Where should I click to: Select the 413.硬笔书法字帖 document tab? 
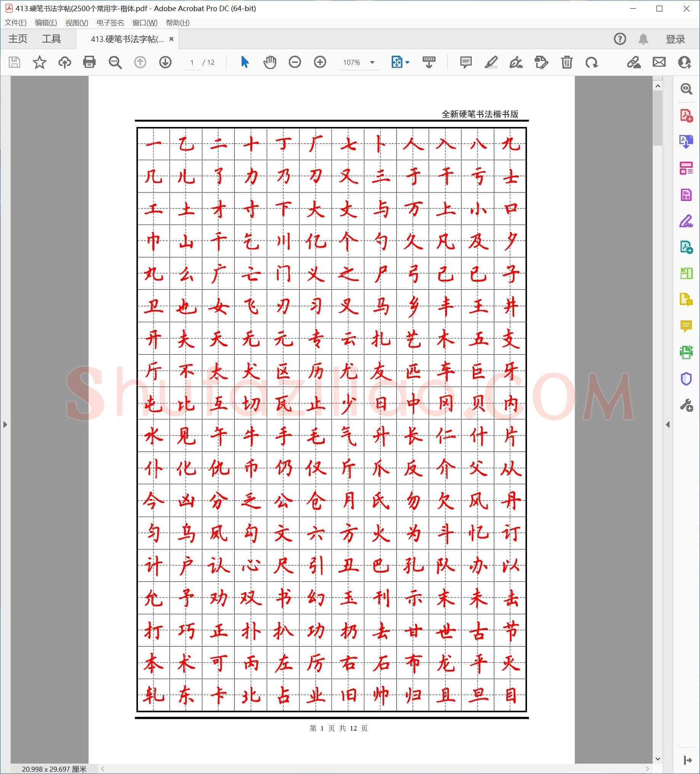click(127, 39)
